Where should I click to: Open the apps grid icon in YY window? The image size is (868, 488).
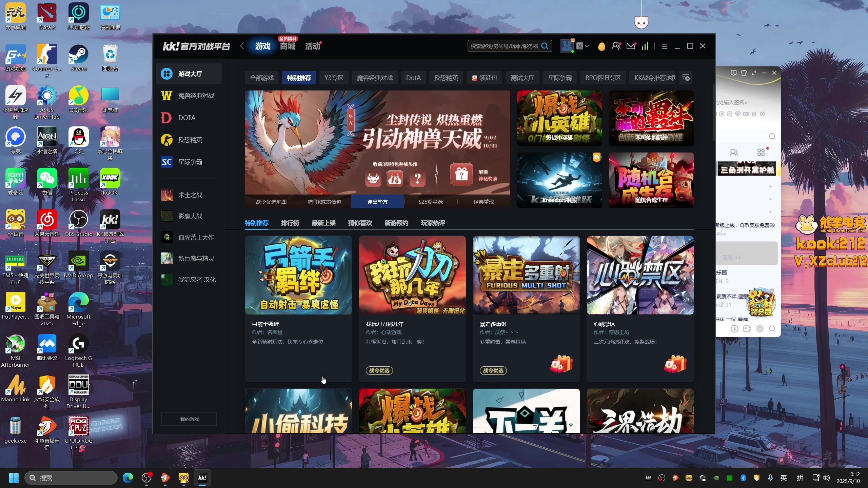pos(761,152)
